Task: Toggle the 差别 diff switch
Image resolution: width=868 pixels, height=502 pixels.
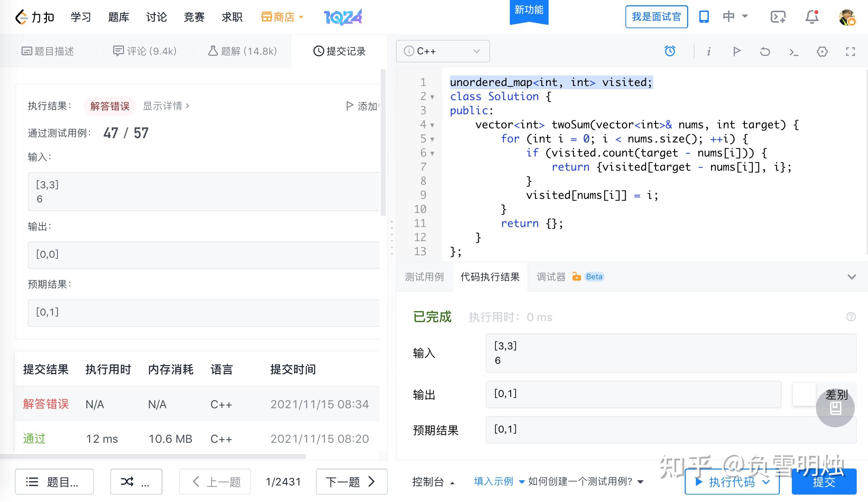Action: (x=804, y=394)
